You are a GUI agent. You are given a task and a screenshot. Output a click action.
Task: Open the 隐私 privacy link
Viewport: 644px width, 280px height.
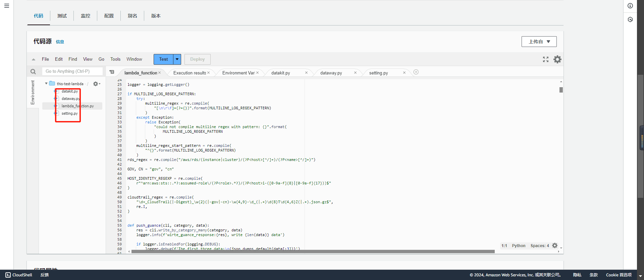point(577,275)
